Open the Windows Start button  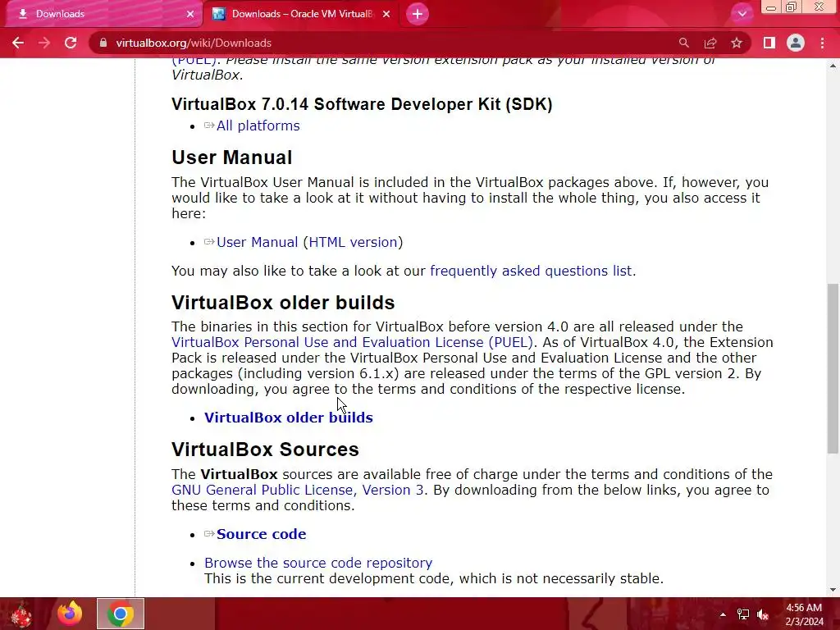point(21,614)
